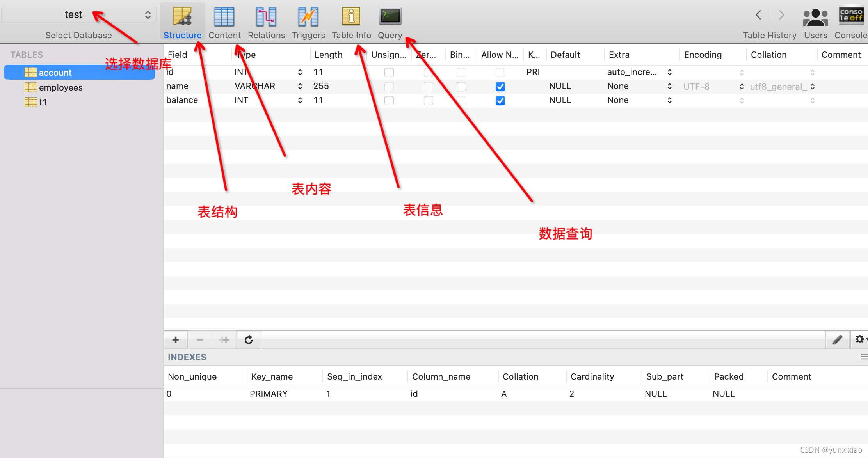Add a new field with the plus button
Viewport: 868px width, 458px height.
[175, 339]
